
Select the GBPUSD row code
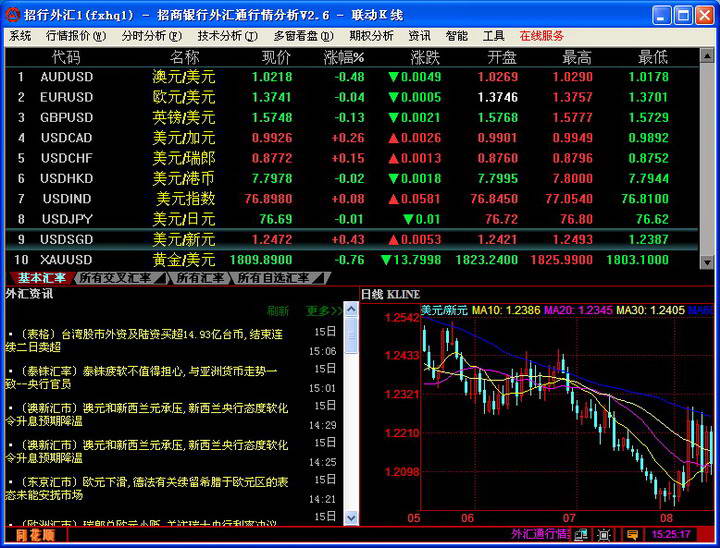(x=67, y=117)
